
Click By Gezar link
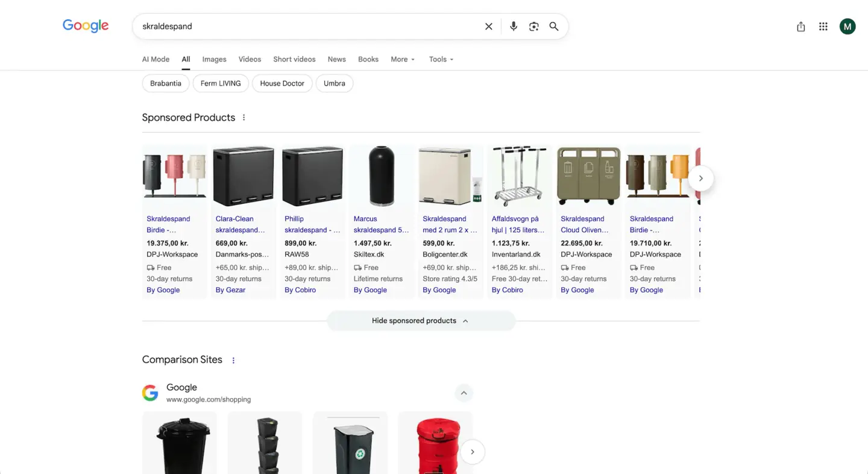[x=230, y=290]
